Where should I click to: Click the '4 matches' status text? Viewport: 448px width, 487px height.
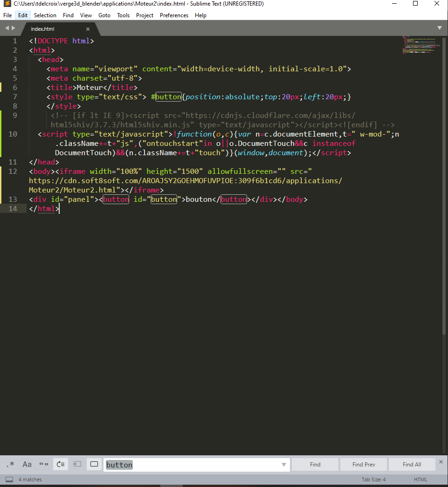click(30, 480)
